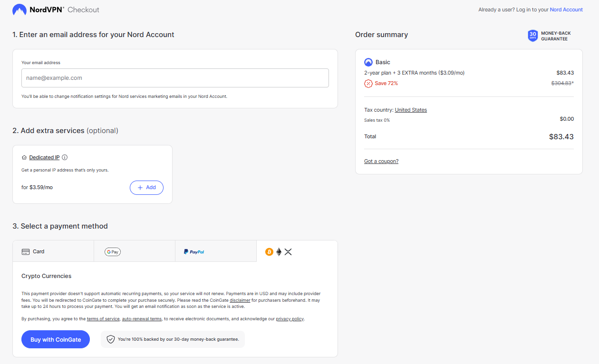599x364 pixels.
Task: Change tax country via United States link
Action: click(411, 110)
